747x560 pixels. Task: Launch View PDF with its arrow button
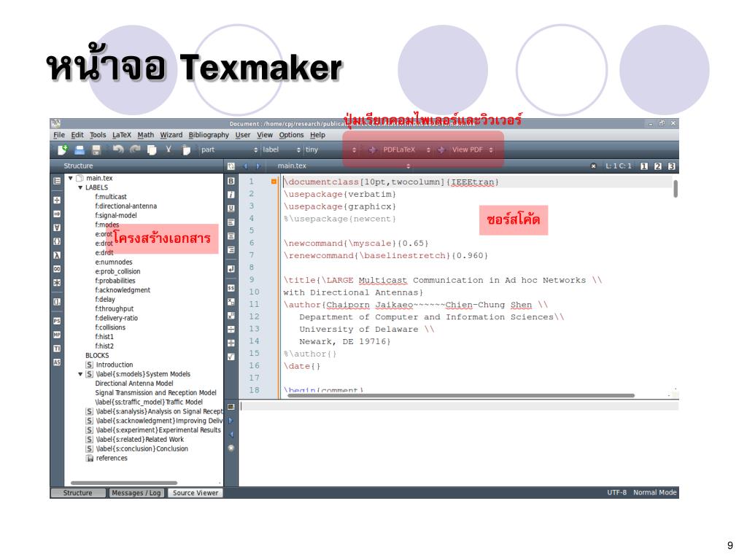[x=441, y=150]
